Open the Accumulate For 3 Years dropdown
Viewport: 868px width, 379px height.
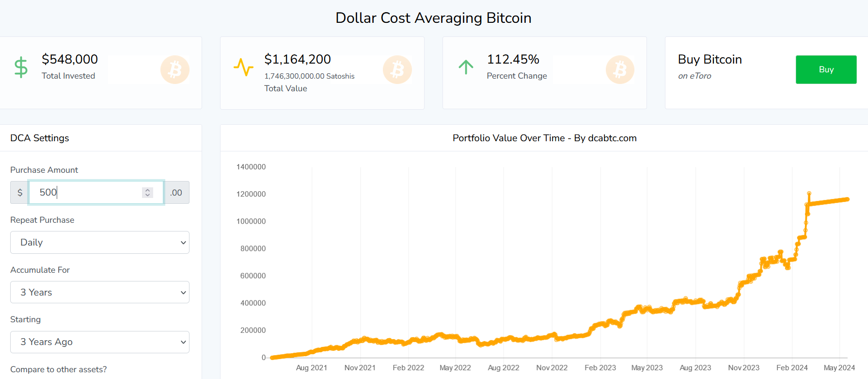(x=100, y=292)
